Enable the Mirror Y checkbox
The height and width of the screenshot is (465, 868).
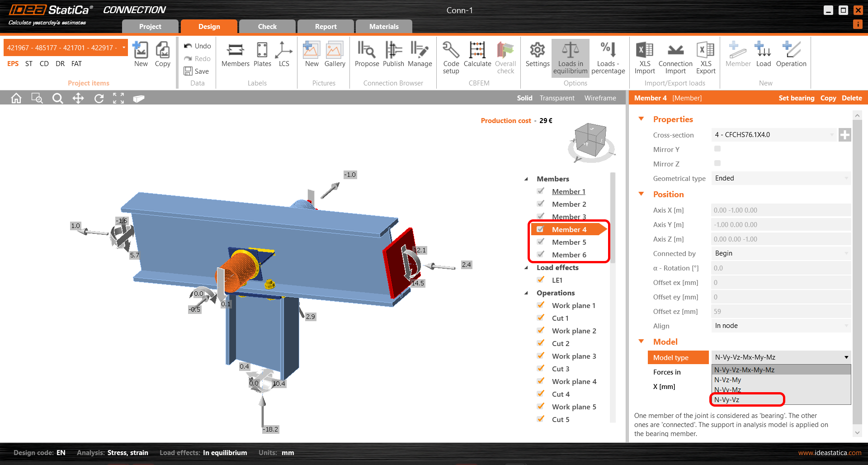[x=717, y=149]
